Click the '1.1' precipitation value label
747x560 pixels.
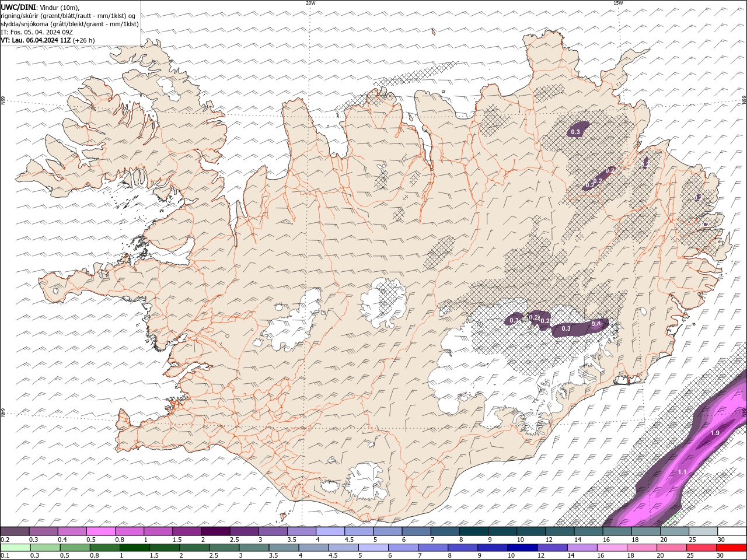coord(682,471)
